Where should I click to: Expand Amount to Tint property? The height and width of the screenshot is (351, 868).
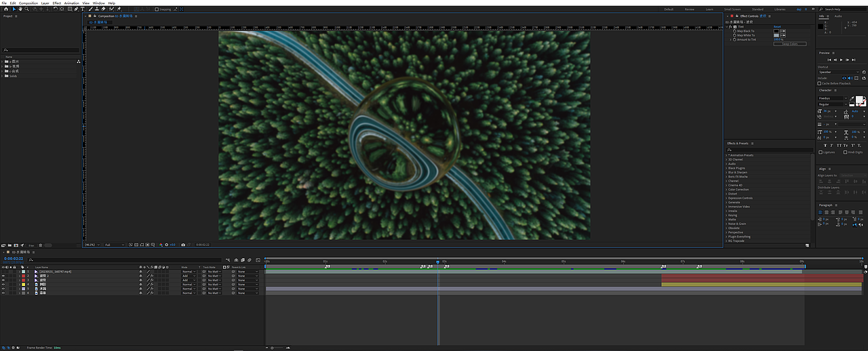730,39
